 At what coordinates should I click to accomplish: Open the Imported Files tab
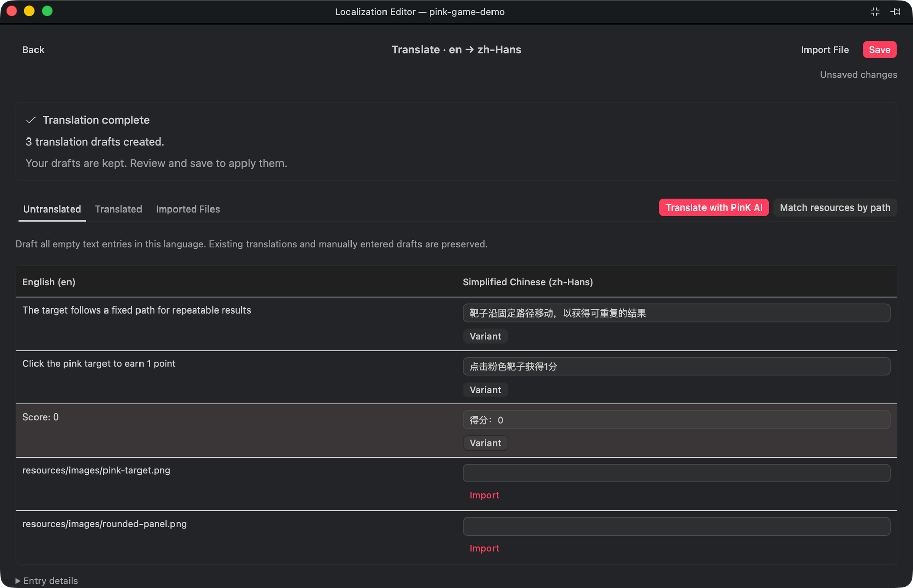(188, 209)
